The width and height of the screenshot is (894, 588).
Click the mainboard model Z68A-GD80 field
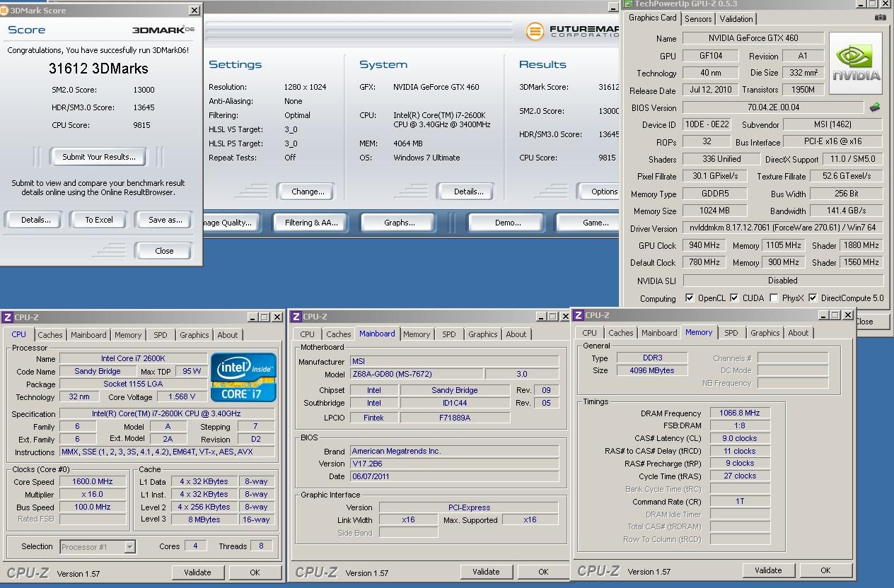click(417, 374)
